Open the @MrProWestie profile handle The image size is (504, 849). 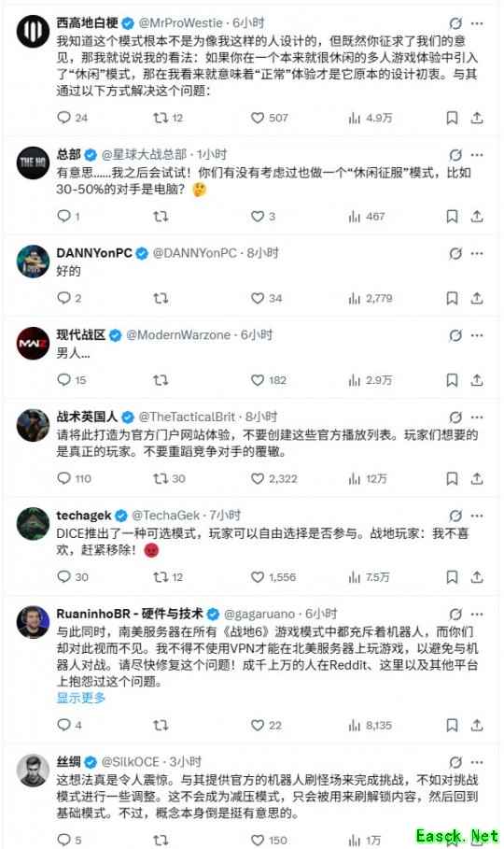click(181, 22)
